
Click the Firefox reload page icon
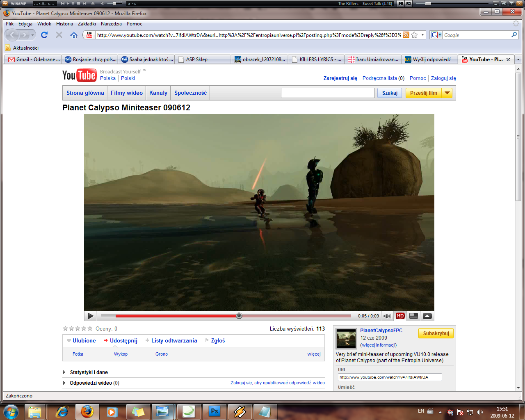tap(44, 35)
